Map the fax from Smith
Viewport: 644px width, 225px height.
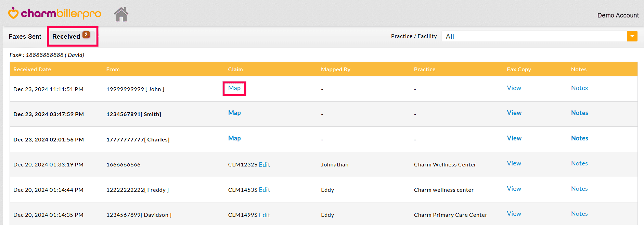[x=234, y=113]
